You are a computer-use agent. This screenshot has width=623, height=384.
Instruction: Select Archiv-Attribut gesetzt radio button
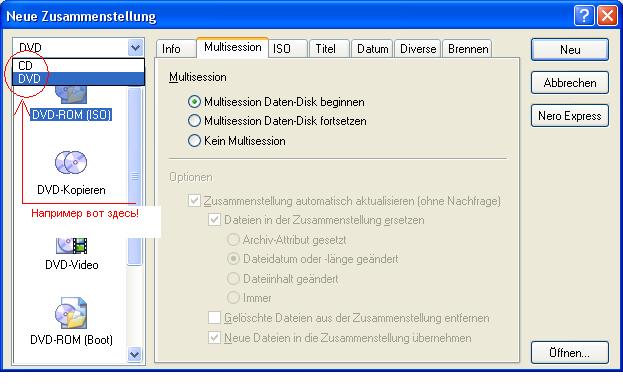point(233,240)
